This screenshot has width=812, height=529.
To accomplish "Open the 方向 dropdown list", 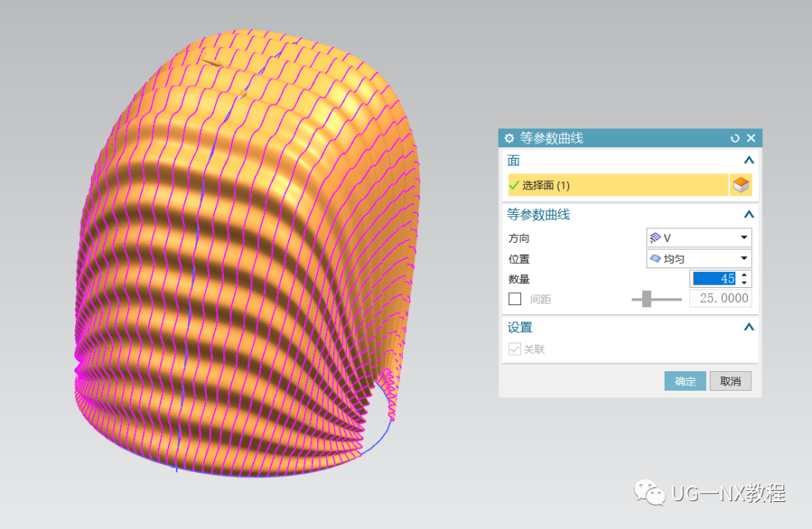I will [745, 237].
